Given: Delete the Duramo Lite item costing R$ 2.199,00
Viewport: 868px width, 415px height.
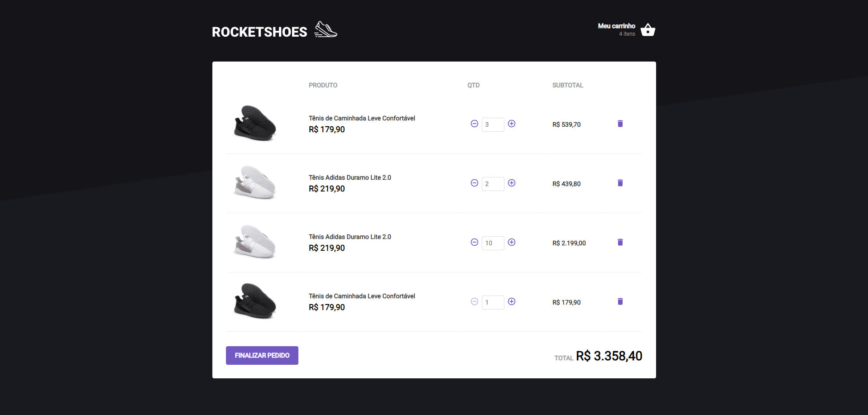Looking at the screenshot, I should coord(620,242).
